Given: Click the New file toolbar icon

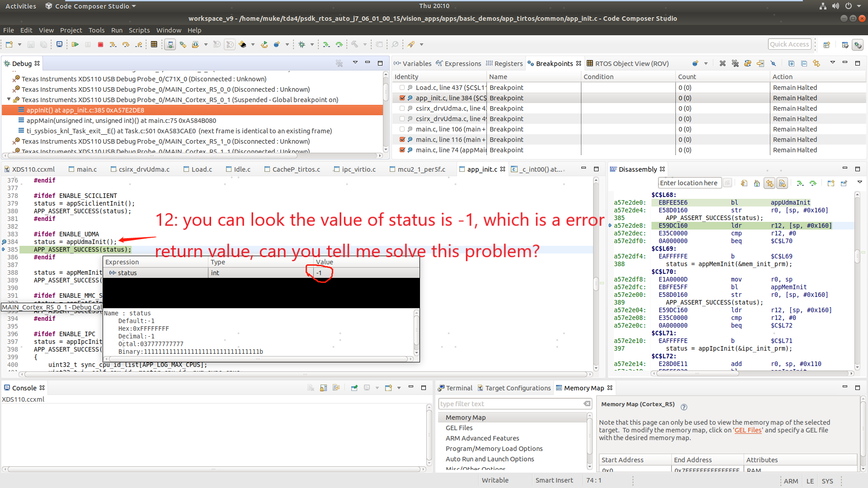Looking at the screenshot, I should tap(9, 44).
